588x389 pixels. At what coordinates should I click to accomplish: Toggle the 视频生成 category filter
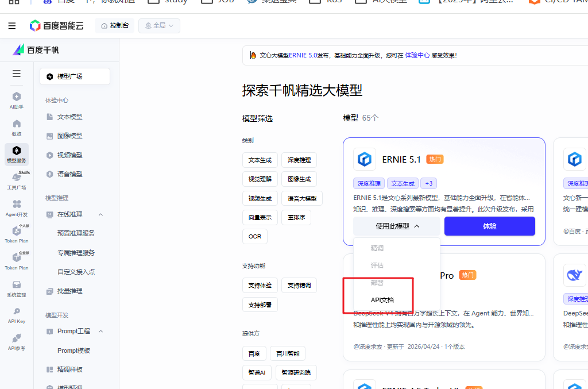point(260,198)
